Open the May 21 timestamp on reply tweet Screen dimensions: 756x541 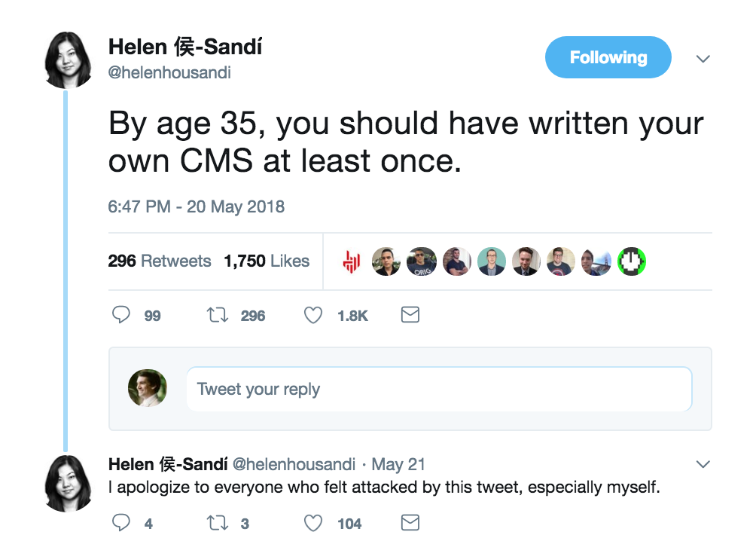[398, 464]
